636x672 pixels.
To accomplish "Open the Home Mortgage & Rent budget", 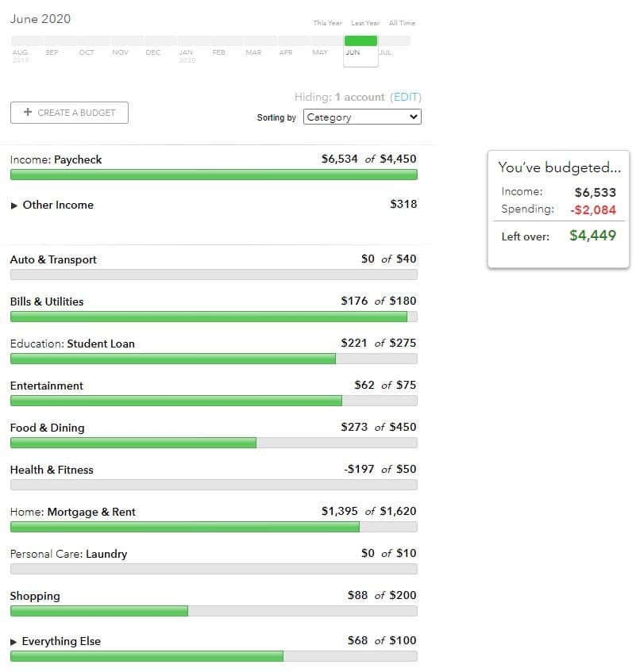I will click(x=72, y=513).
